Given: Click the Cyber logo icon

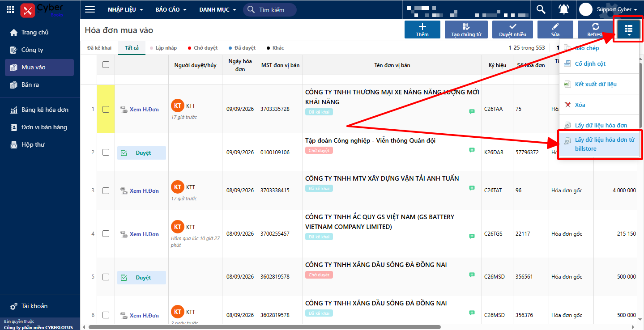Looking at the screenshot, I should click(x=28, y=9).
